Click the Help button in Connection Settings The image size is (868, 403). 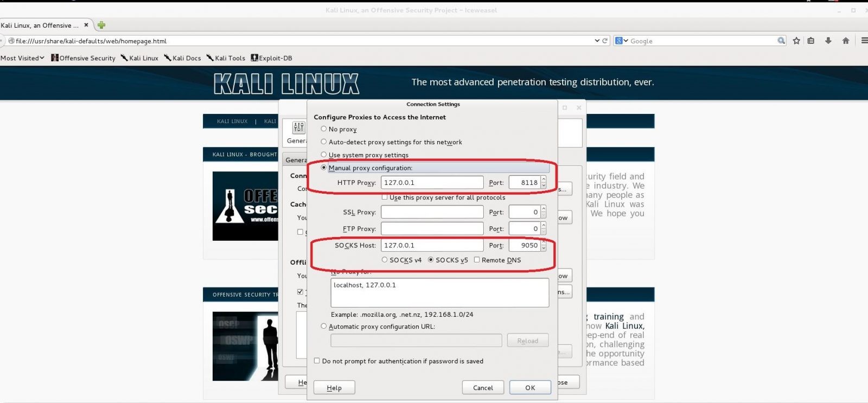(334, 388)
